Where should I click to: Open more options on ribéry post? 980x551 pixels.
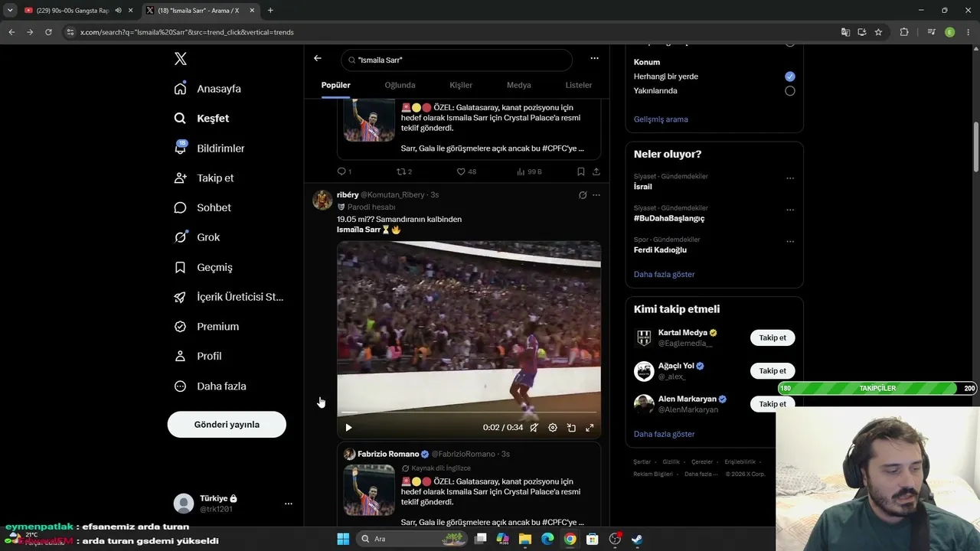596,195
